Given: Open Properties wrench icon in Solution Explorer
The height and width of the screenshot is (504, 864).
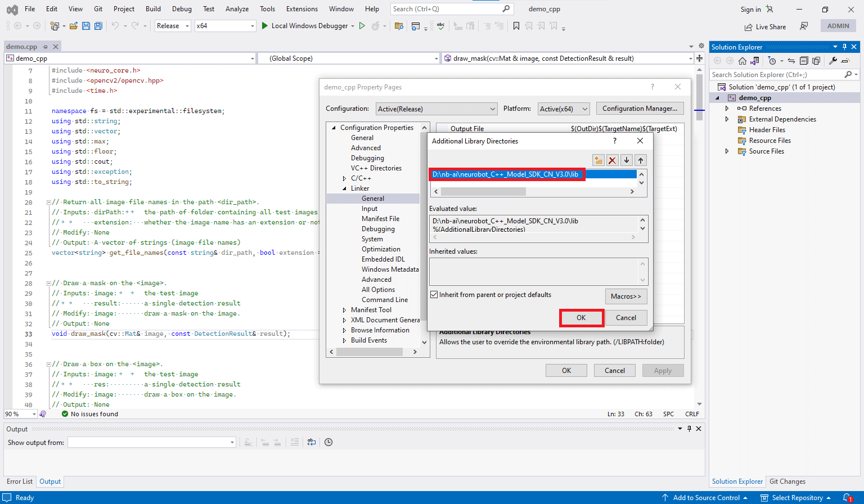Looking at the screenshot, I should coord(833,61).
